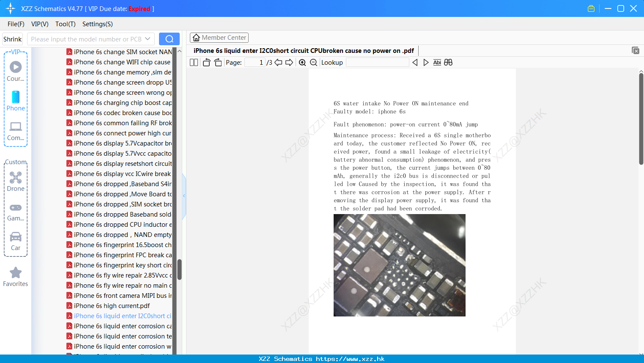Open the Computer category icon
644x363 pixels.
click(16, 131)
